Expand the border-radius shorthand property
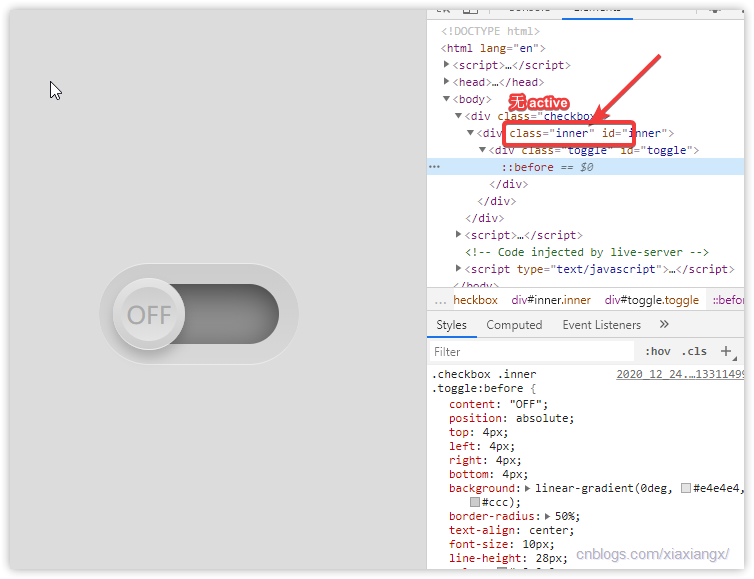754x579 pixels. 547,516
